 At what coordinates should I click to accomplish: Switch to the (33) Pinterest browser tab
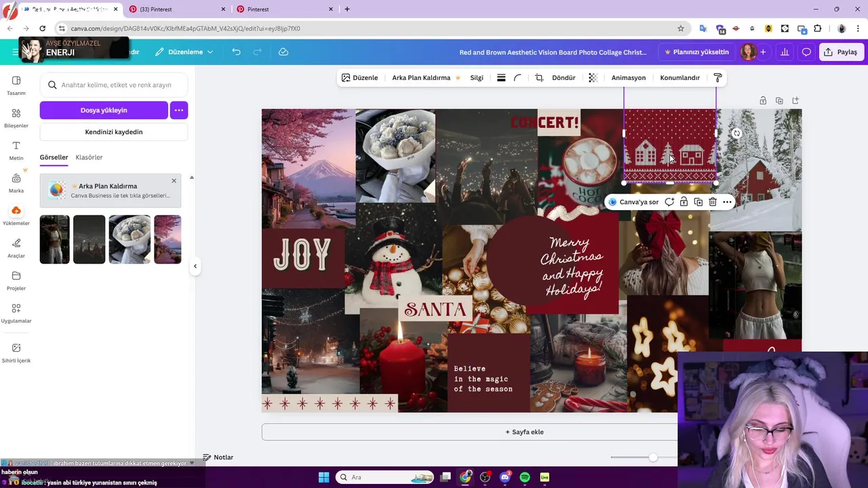(176, 9)
